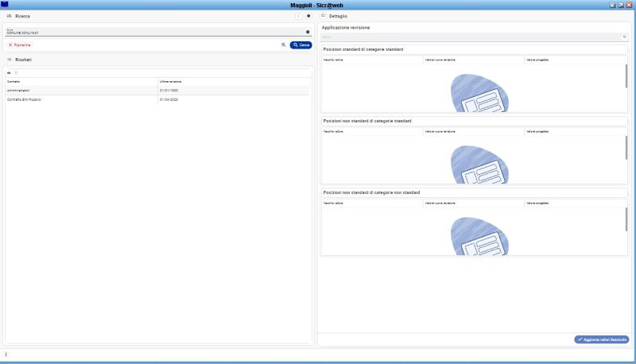This screenshot has height=364, width=636.
Task: Click Valore congelato header in third table
Action: coord(575,203)
